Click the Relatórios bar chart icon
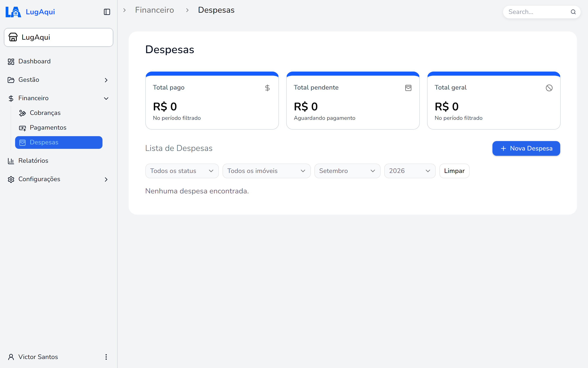 11,161
